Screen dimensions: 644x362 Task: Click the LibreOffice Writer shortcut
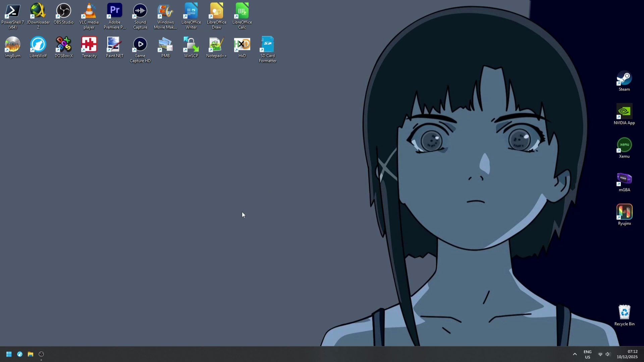coord(191,16)
